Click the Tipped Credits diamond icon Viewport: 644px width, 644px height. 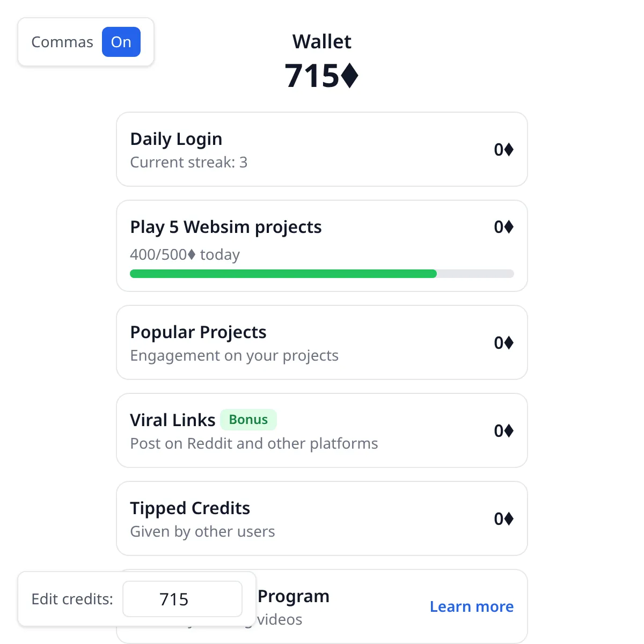pyautogui.click(x=509, y=519)
